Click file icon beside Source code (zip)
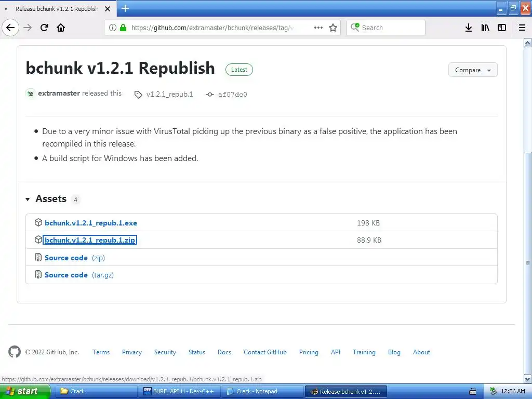532x399 pixels. (x=38, y=257)
